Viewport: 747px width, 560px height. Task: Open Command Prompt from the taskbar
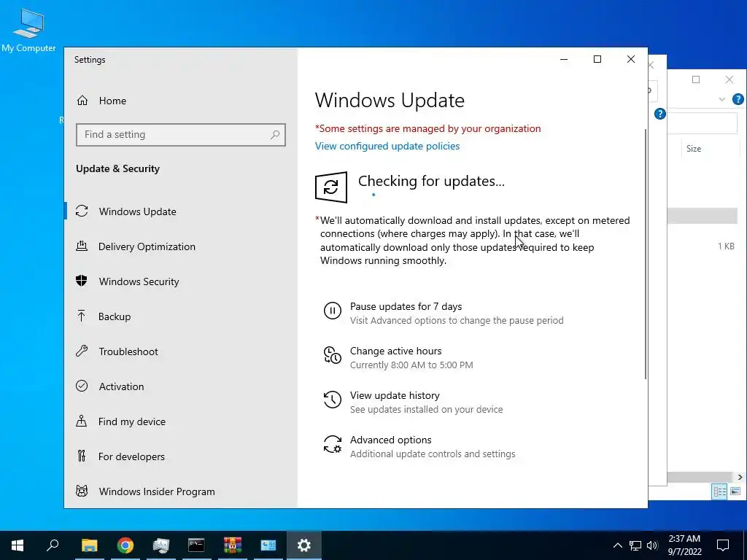click(196, 545)
